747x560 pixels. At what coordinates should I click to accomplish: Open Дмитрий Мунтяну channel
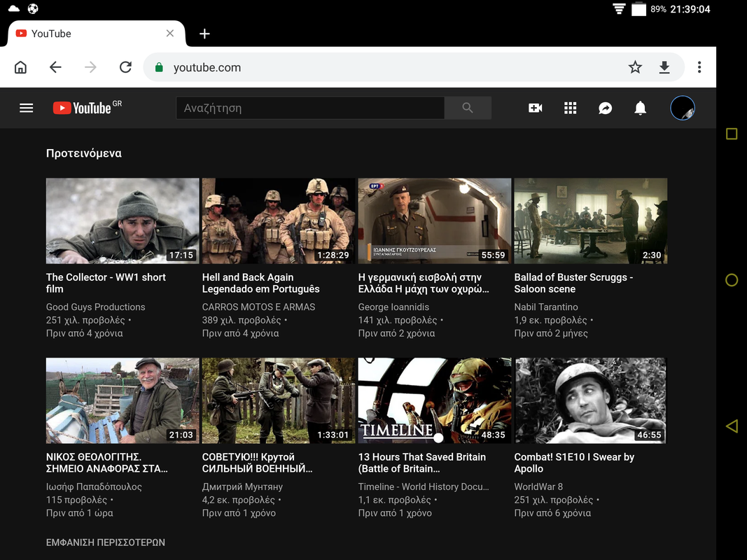(242, 486)
